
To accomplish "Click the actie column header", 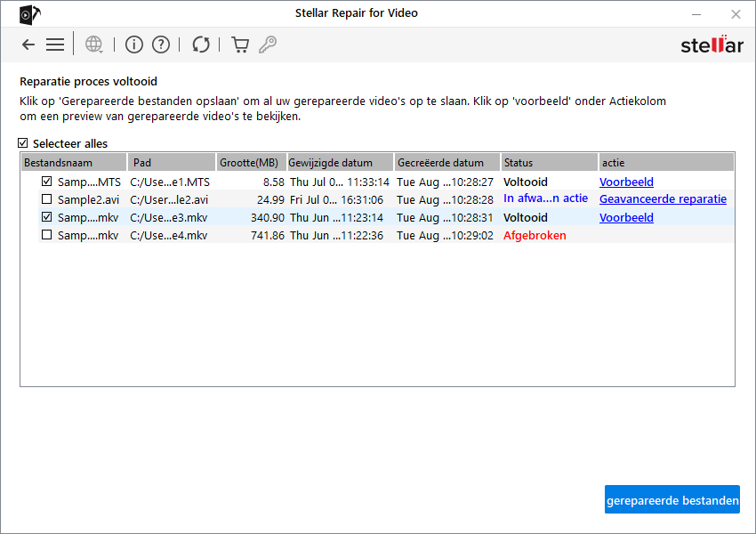I will click(x=666, y=163).
